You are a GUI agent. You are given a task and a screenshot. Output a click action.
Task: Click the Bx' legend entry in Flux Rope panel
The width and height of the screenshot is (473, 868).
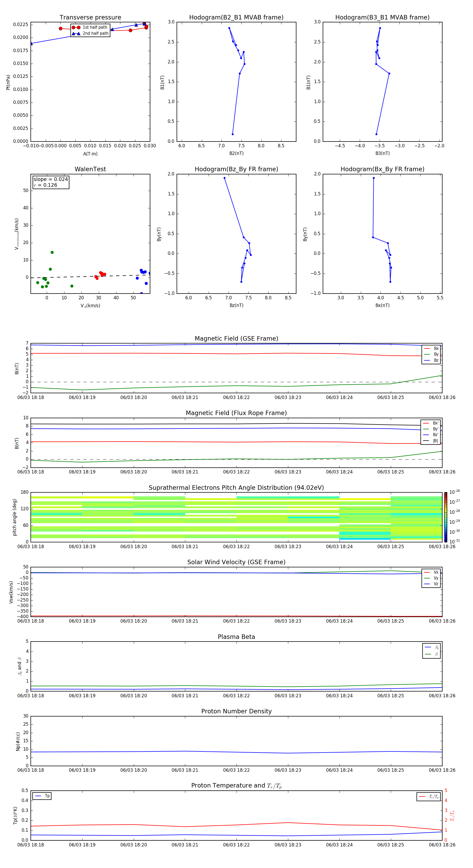(431, 423)
